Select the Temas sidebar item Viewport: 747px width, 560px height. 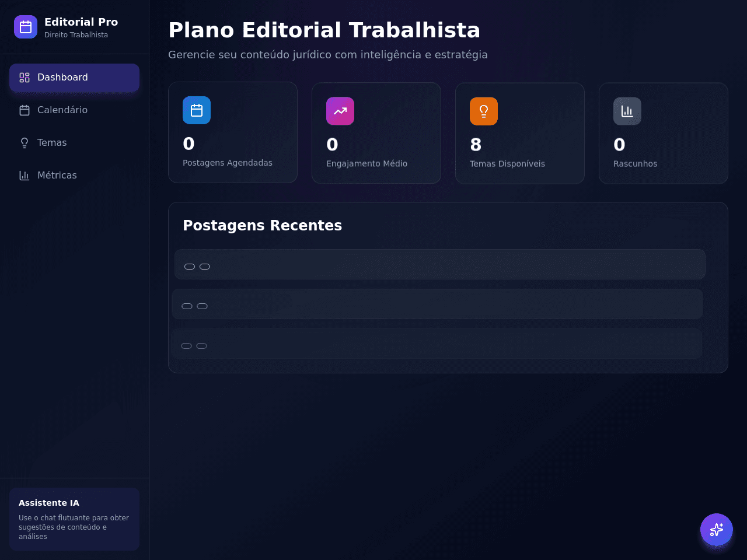74,143
